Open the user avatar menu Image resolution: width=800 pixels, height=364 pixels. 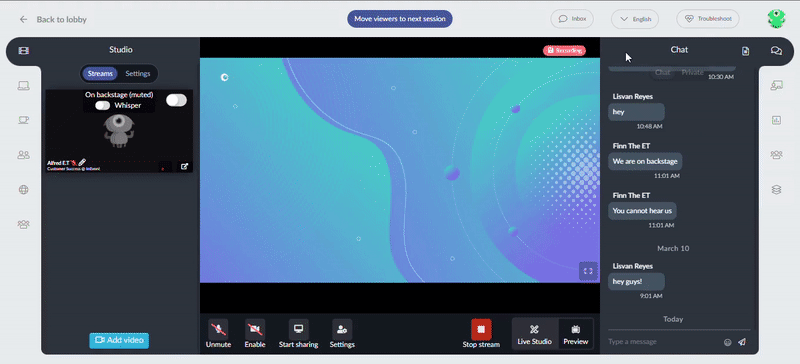[776, 19]
